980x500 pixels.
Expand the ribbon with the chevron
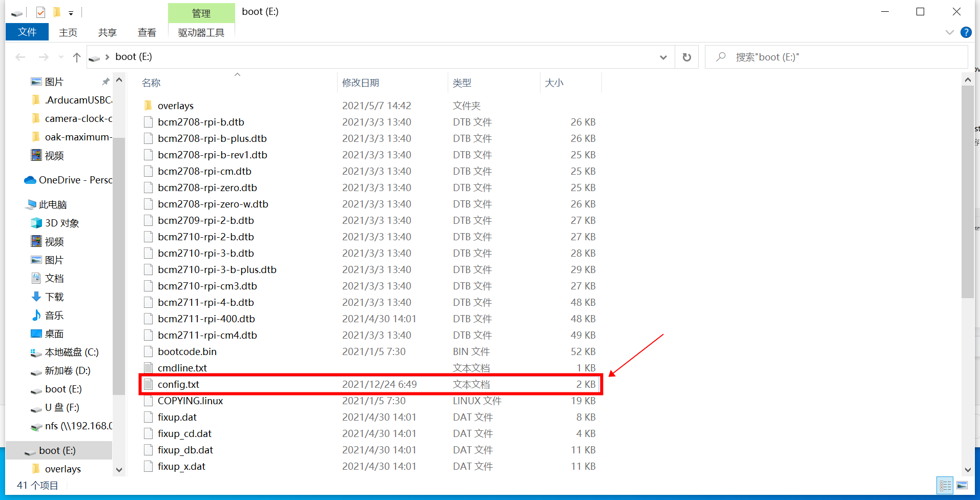(x=949, y=32)
